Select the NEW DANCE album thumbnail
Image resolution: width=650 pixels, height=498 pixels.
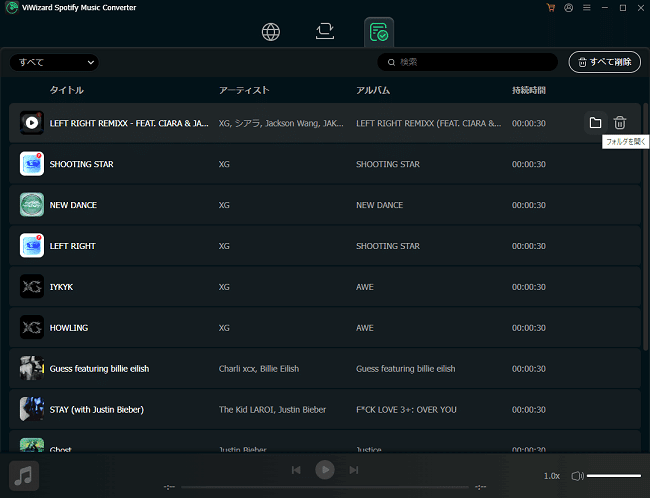pos(32,204)
